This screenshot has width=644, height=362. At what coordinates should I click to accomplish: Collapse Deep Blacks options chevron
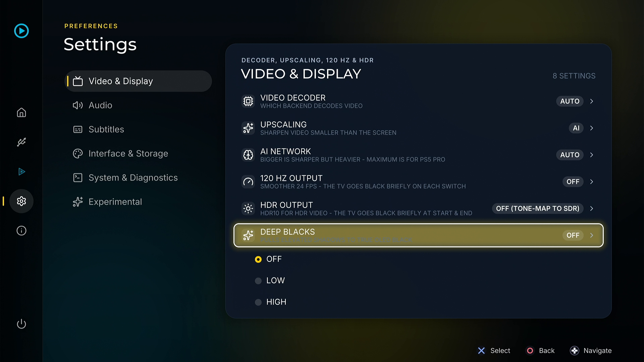tap(592, 235)
